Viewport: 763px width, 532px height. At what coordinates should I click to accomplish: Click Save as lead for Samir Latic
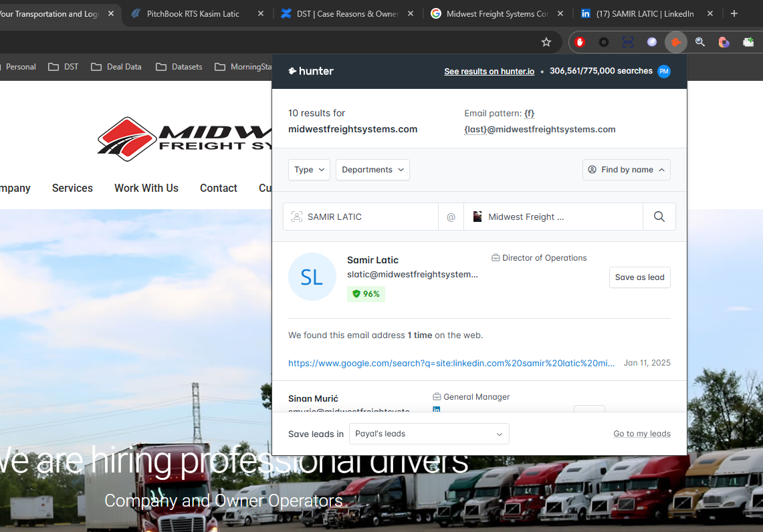639,277
